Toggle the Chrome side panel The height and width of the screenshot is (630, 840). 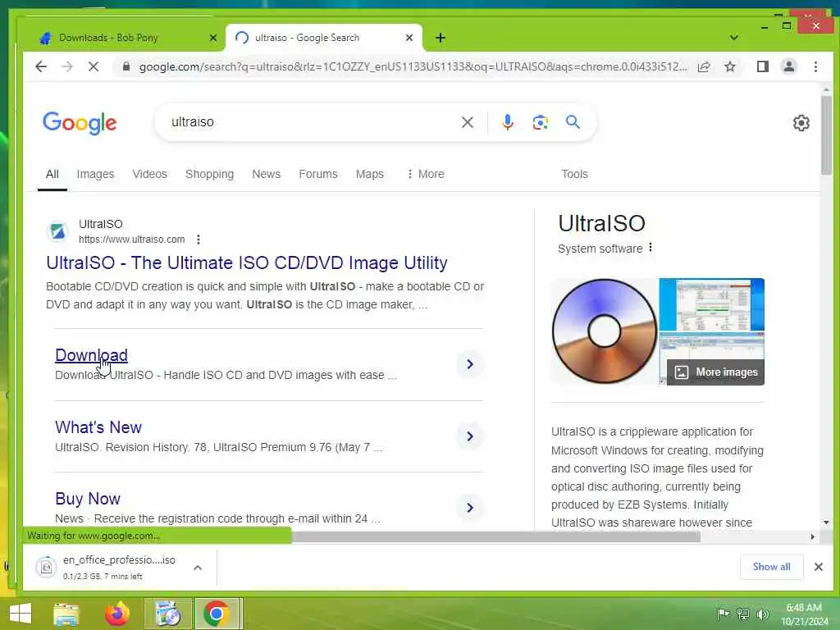tap(762, 66)
